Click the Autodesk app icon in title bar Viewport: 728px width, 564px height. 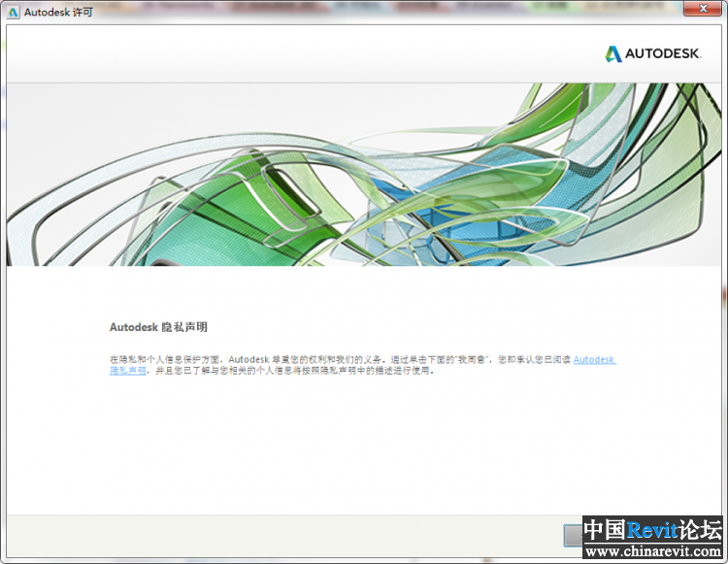coord(13,12)
